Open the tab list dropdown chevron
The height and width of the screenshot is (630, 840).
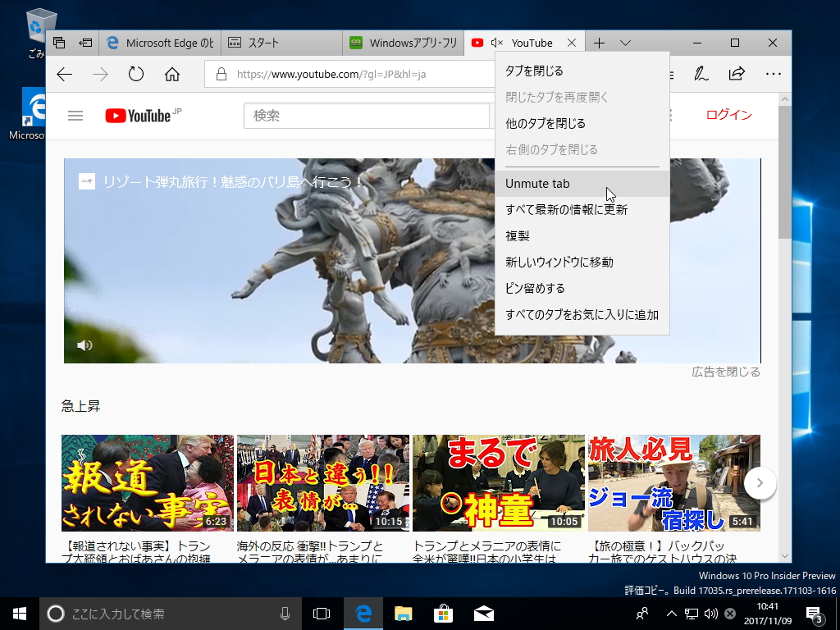[626, 42]
